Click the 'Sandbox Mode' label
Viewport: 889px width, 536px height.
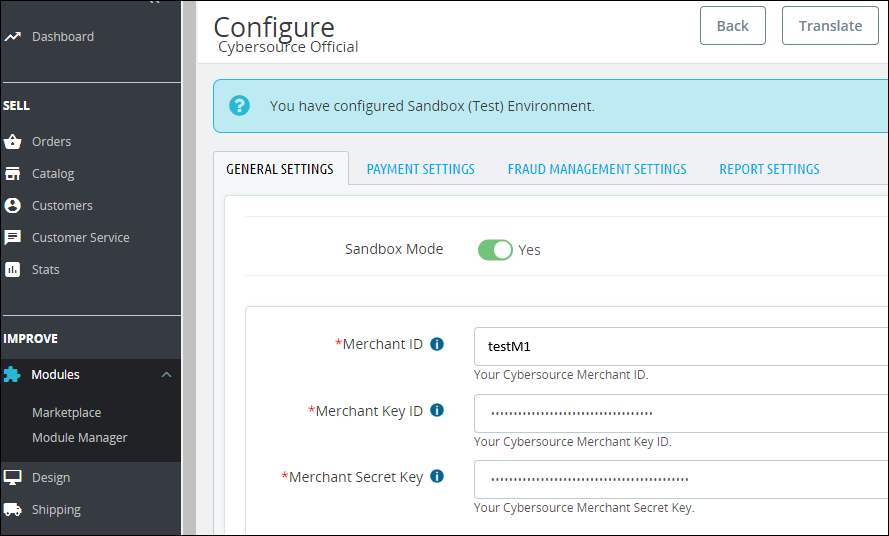click(394, 249)
